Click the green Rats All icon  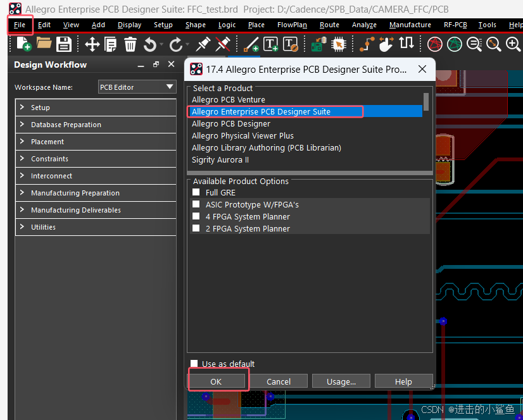(455, 44)
